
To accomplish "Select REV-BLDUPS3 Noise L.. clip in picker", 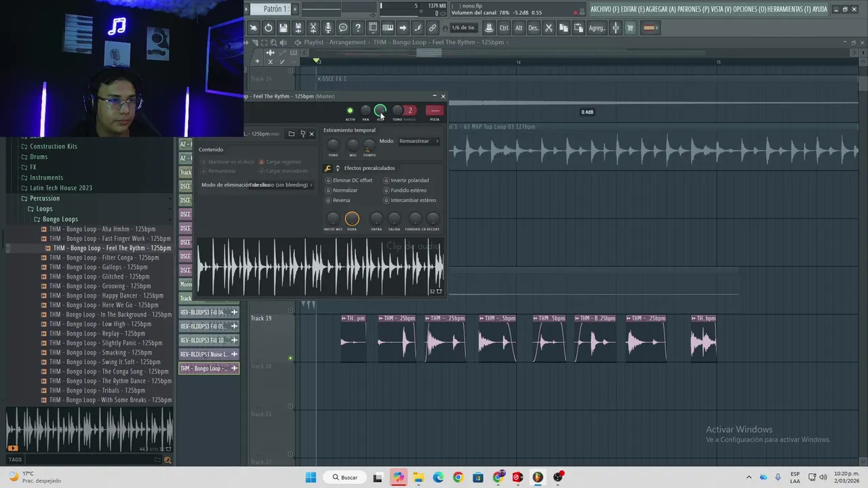I will pos(209,354).
